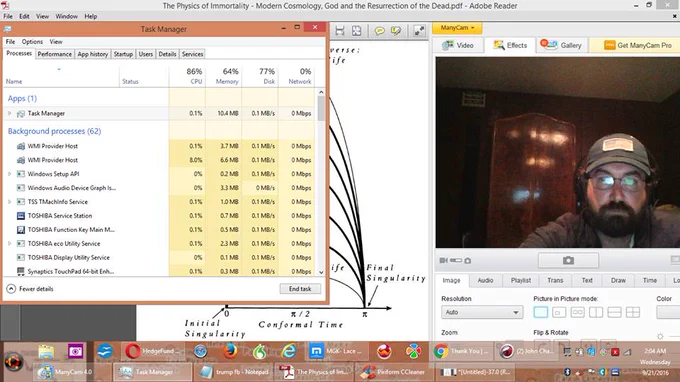Screen dimensions: 680x382
Task: Expand the TSS TMachInfo Service process
Action: coord(10,202)
